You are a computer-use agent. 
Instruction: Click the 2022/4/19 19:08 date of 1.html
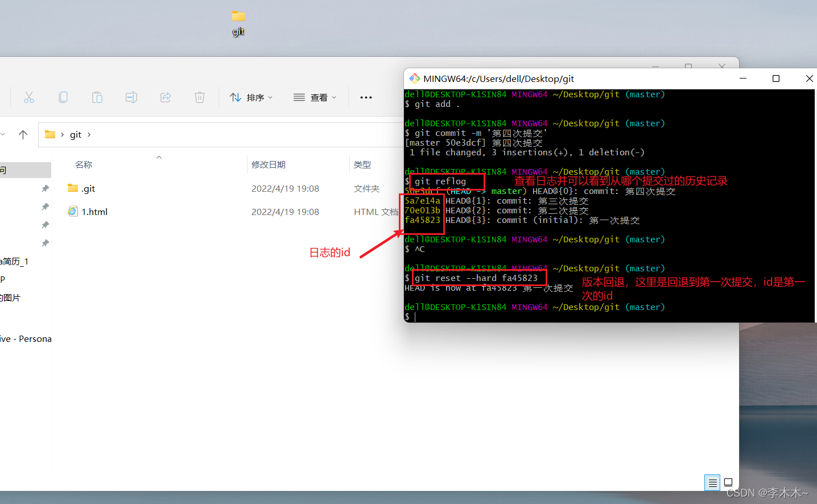pyautogui.click(x=285, y=212)
